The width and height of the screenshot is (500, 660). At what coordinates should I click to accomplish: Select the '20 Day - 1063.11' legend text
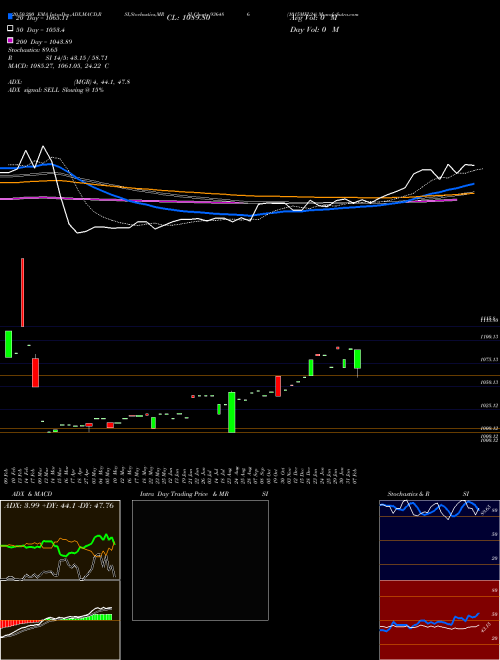pyautogui.click(x=42, y=18)
